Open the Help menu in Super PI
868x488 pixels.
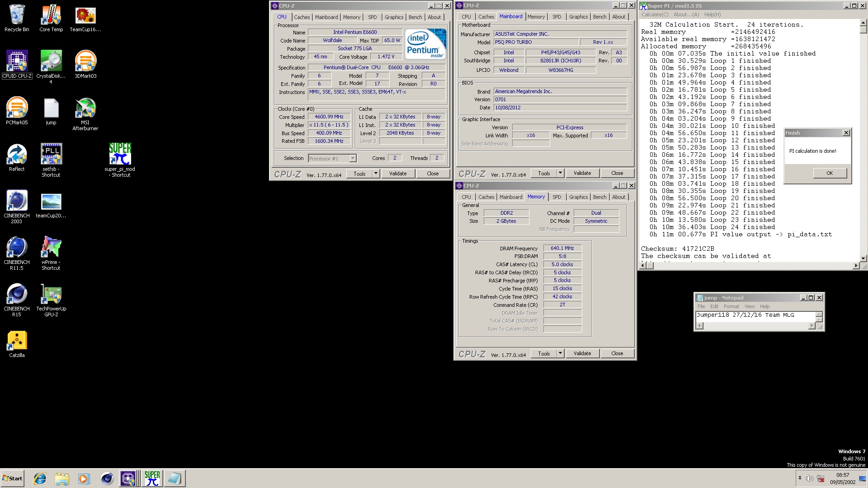pos(712,14)
